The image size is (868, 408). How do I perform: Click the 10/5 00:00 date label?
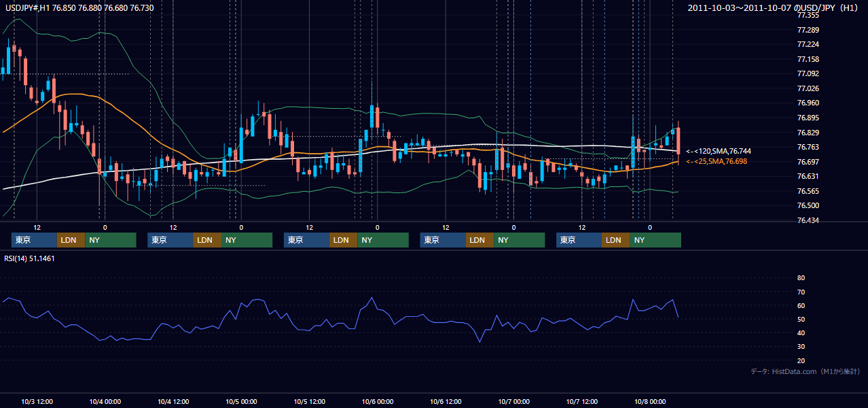241,401
